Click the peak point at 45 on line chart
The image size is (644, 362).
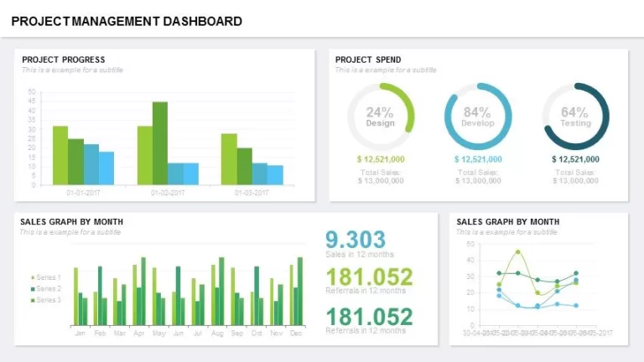pos(518,252)
